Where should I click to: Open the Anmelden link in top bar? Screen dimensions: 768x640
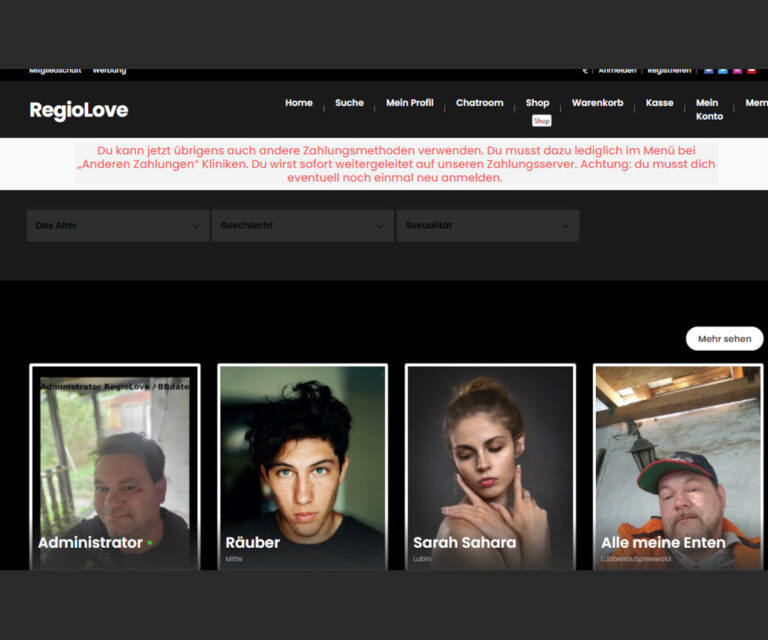click(617, 71)
